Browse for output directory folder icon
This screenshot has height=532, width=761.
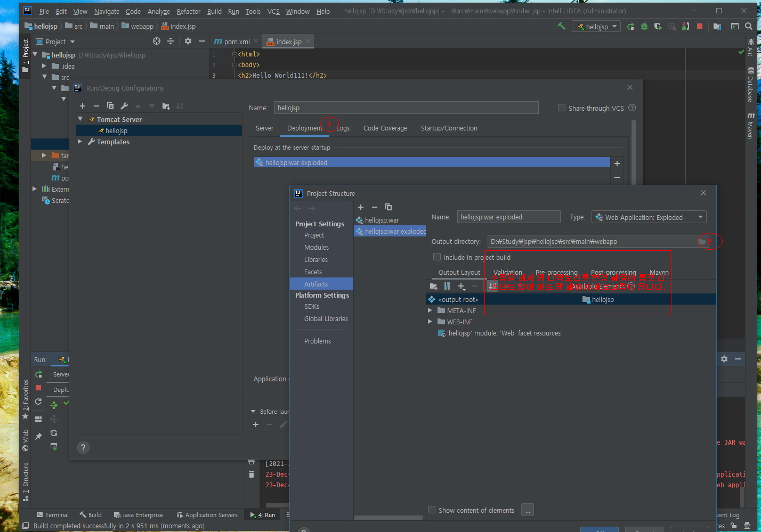702,242
